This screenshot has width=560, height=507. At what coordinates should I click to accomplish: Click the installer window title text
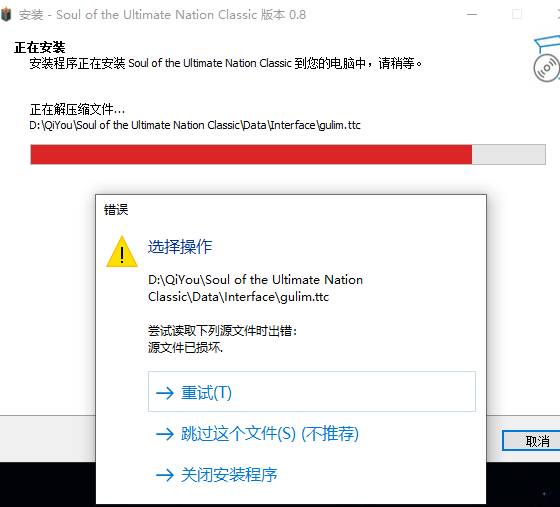click(x=162, y=15)
